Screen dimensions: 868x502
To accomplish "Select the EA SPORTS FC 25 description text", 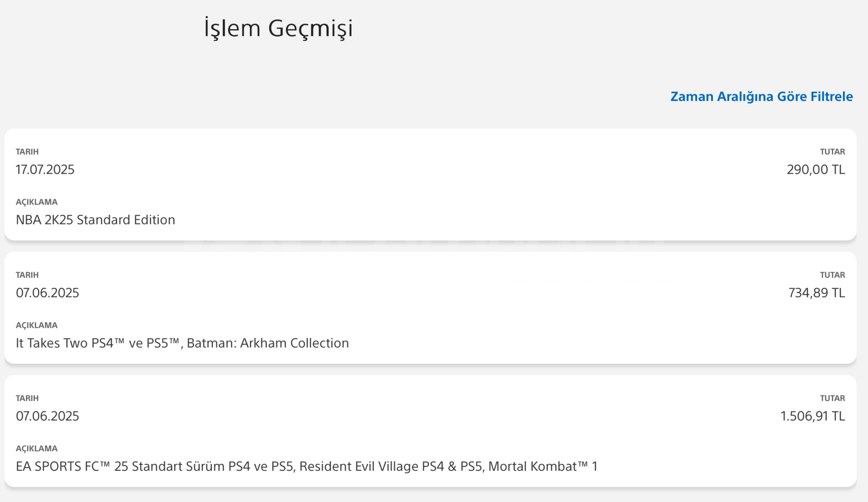I will point(307,466).
